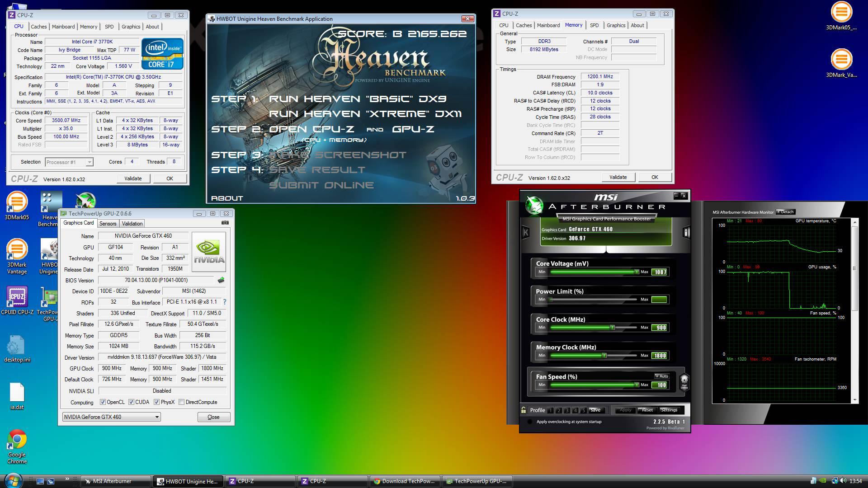The height and width of the screenshot is (488, 868).
Task: Select Afterburner profile slot 5
Action: (x=584, y=410)
